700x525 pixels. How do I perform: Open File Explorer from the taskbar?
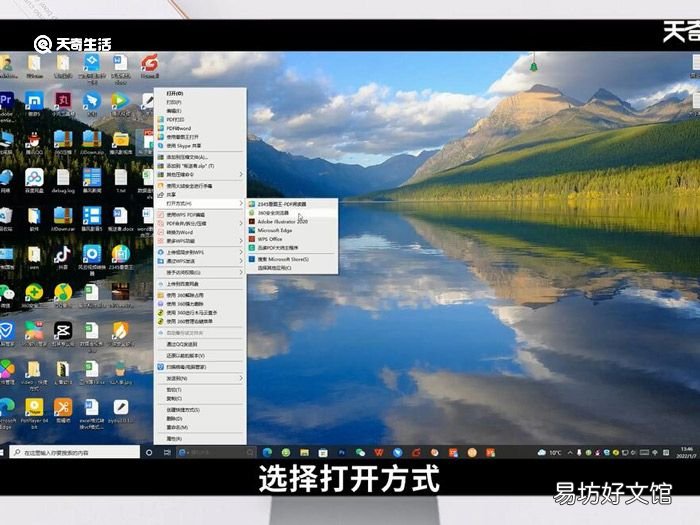pyautogui.click(x=304, y=452)
